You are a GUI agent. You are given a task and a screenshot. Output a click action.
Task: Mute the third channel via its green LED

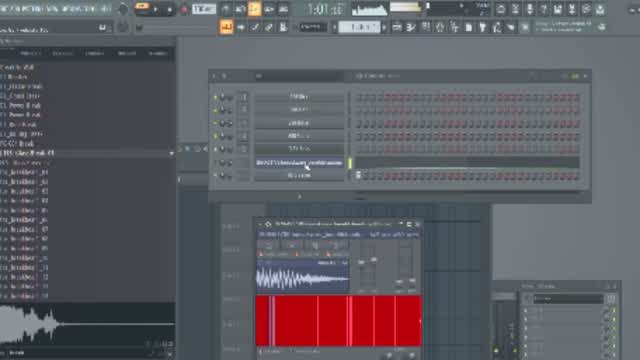(x=215, y=124)
